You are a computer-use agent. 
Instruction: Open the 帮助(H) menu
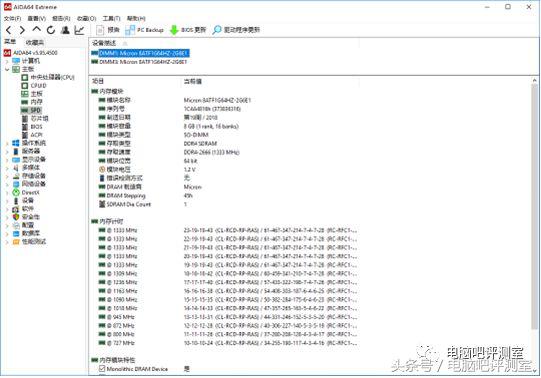pos(136,18)
